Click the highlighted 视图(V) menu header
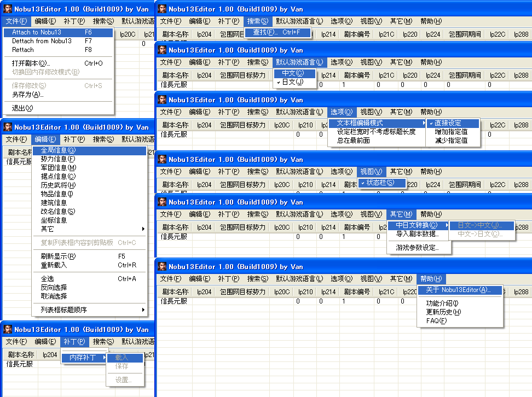 (x=371, y=172)
